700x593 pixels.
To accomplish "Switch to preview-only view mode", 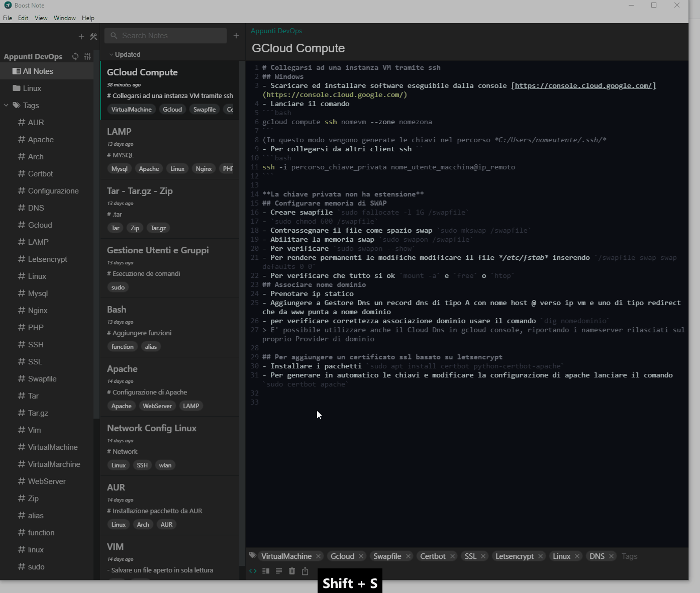I will point(279,571).
